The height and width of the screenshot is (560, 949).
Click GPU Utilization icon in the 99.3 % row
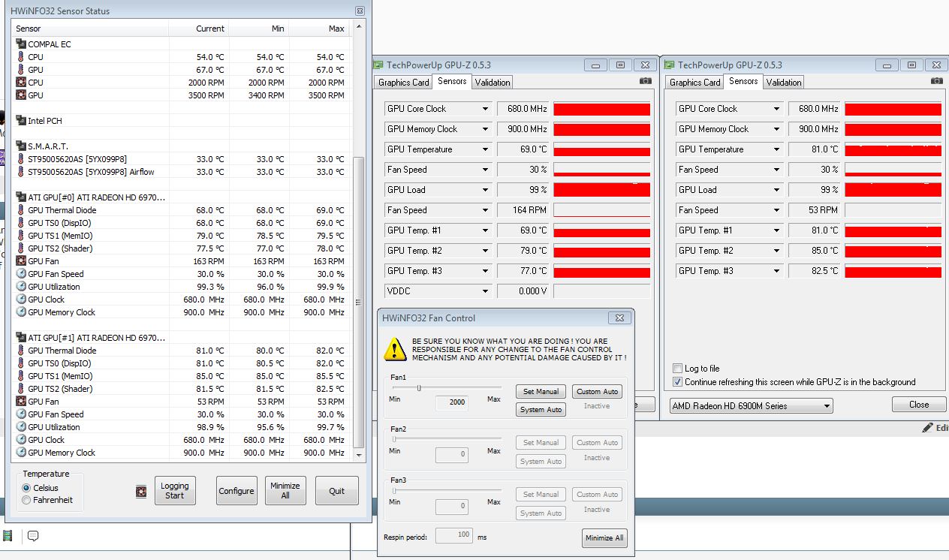[21, 287]
